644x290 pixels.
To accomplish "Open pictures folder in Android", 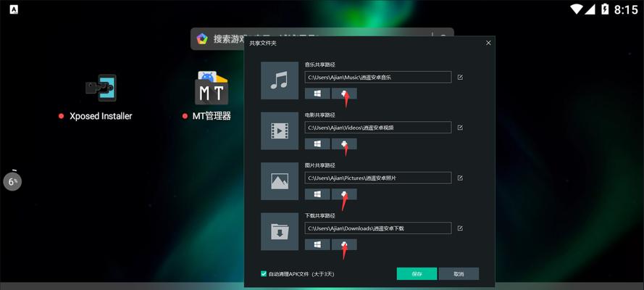I will pyautogui.click(x=344, y=194).
